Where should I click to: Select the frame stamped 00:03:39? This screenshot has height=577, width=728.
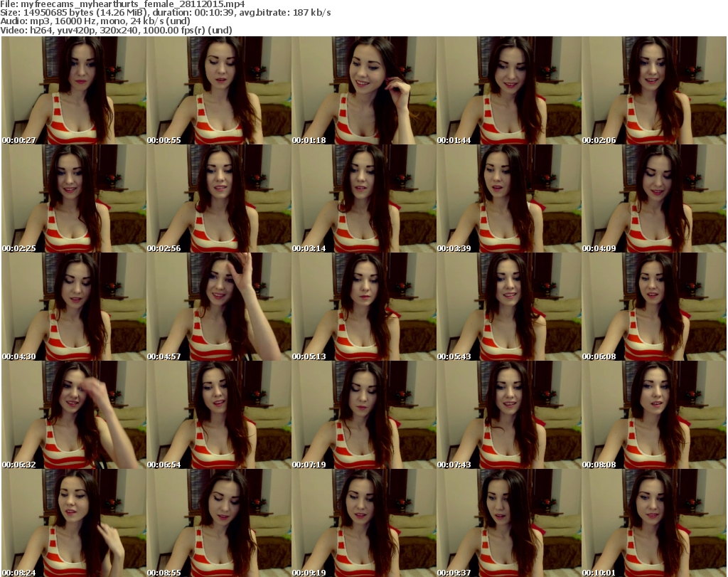(509, 198)
